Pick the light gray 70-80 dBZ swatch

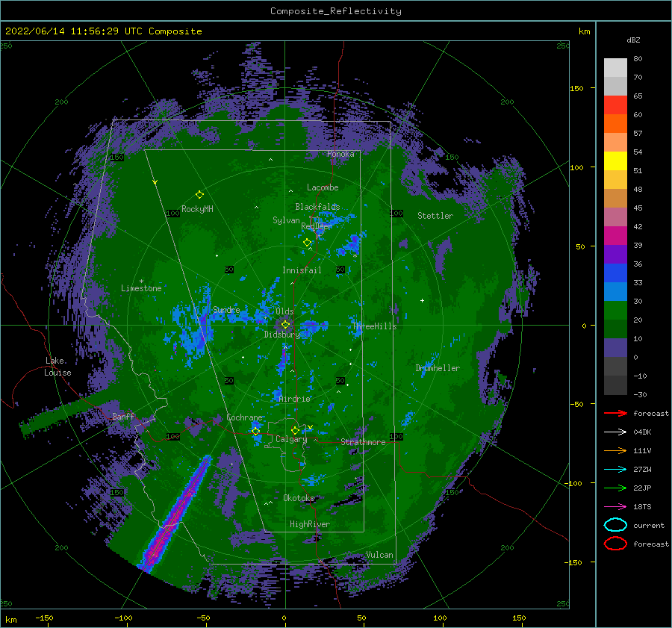click(615, 68)
